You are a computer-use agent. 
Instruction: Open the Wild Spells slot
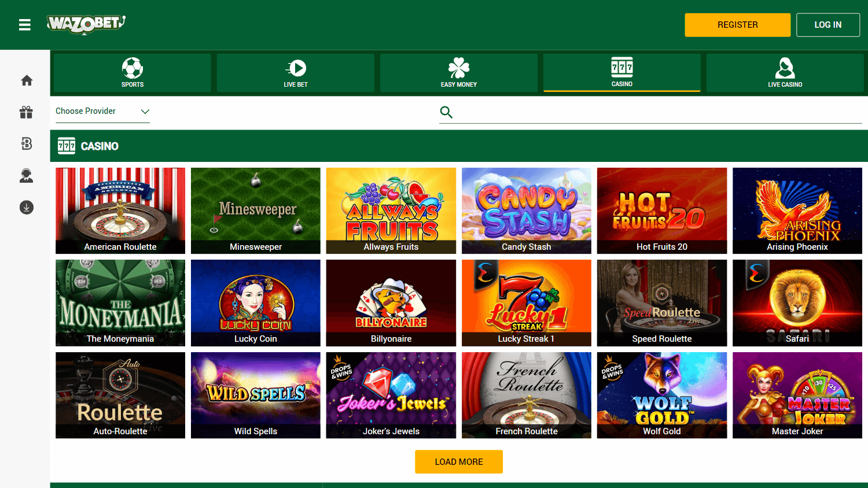[x=256, y=395]
